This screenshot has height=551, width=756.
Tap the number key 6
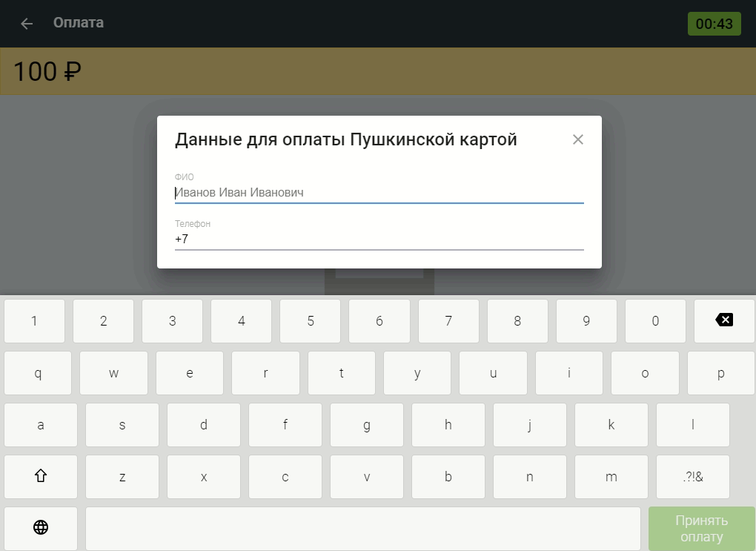(379, 321)
